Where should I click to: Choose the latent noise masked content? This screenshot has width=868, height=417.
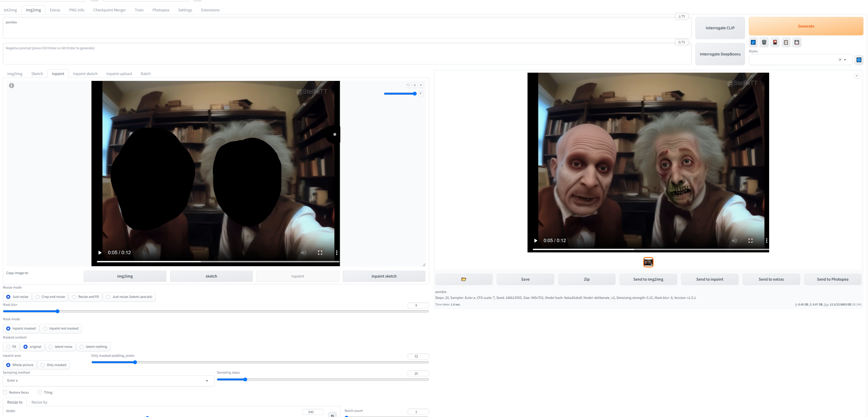click(60, 347)
